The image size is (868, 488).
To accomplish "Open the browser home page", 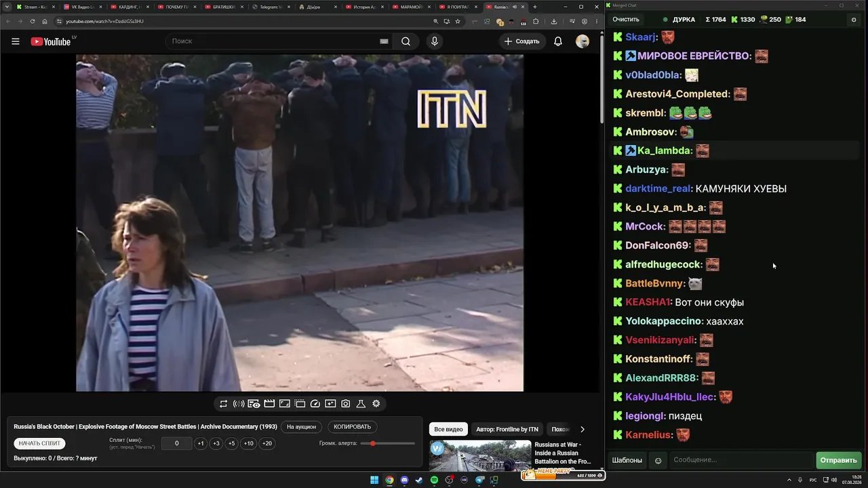I will pyautogui.click(x=45, y=21).
